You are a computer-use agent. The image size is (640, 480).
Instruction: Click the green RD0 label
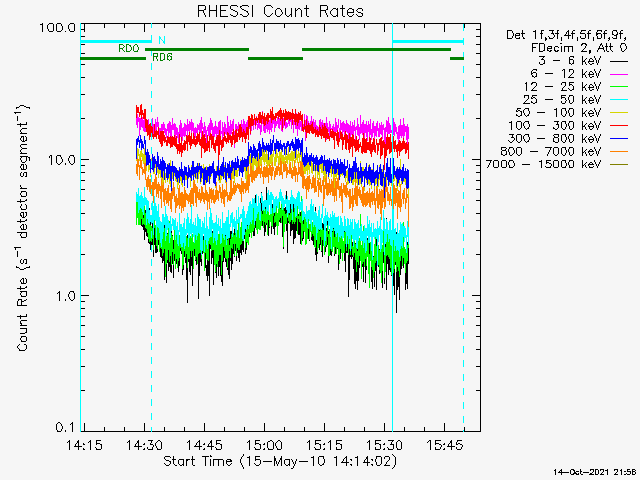(x=128, y=48)
